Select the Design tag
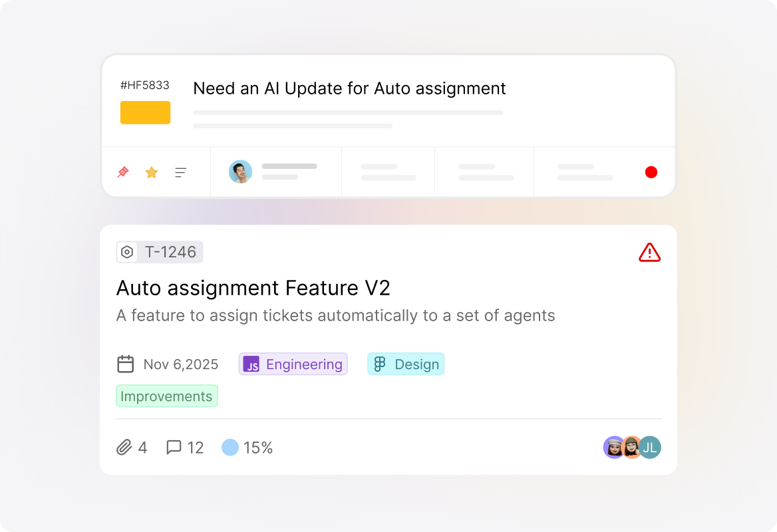Screen dimensions: 777x532 pyautogui.click(x=405, y=364)
